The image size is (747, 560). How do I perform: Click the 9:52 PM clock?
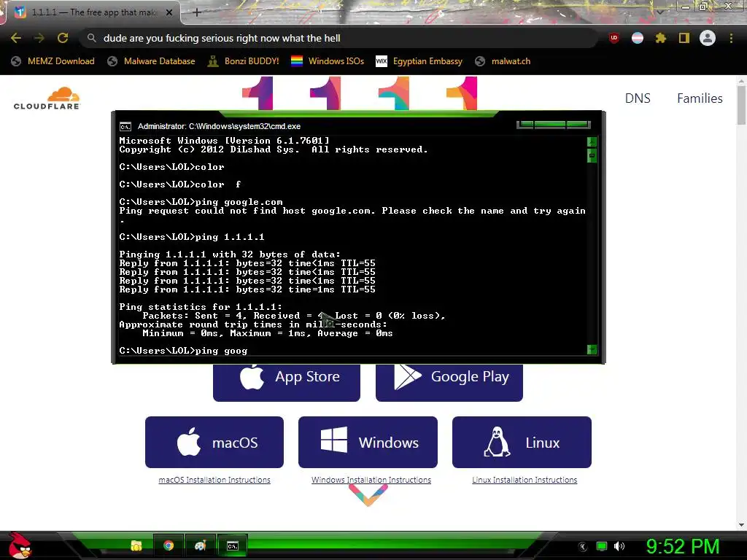coord(682,546)
